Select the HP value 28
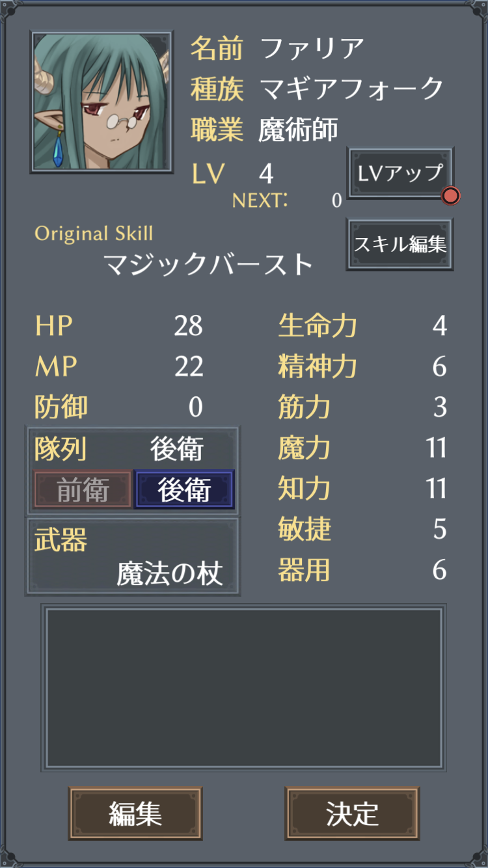This screenshot has height=868, width=488. [x=189, y=326]
